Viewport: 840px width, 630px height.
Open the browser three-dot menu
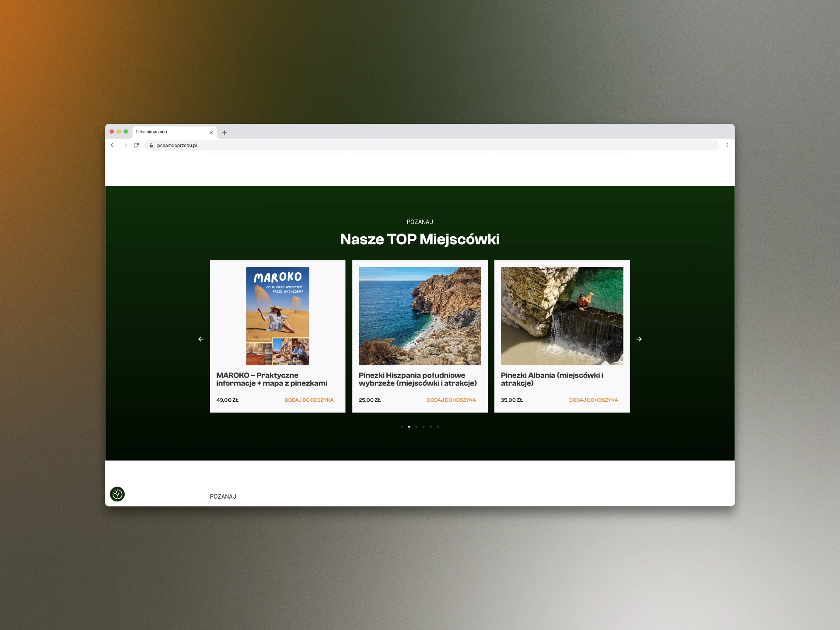(x=727, y=145)
